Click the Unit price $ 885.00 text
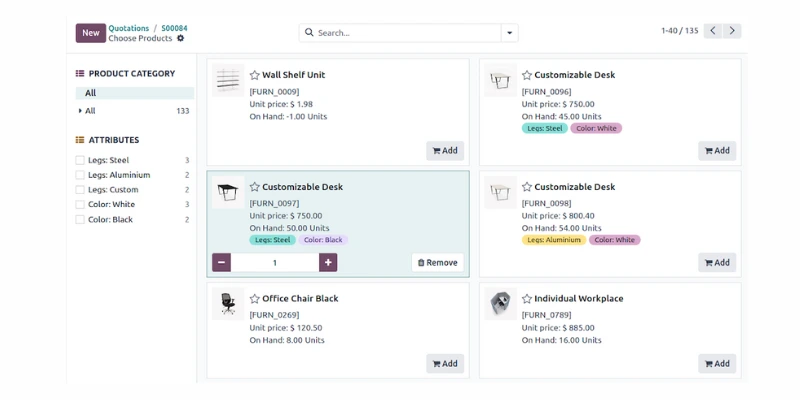This screenshot has width=800, height=400. [x=558, y=328]
